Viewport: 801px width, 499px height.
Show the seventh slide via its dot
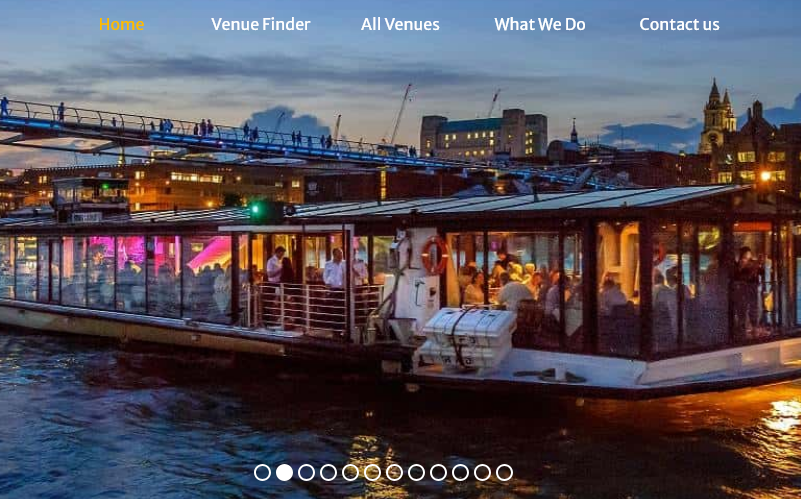pos(394,472)
